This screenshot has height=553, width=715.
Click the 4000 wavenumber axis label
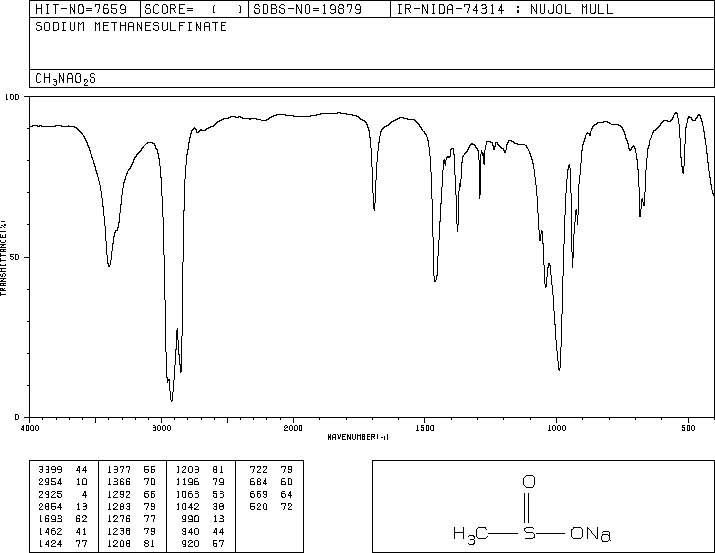30,428
